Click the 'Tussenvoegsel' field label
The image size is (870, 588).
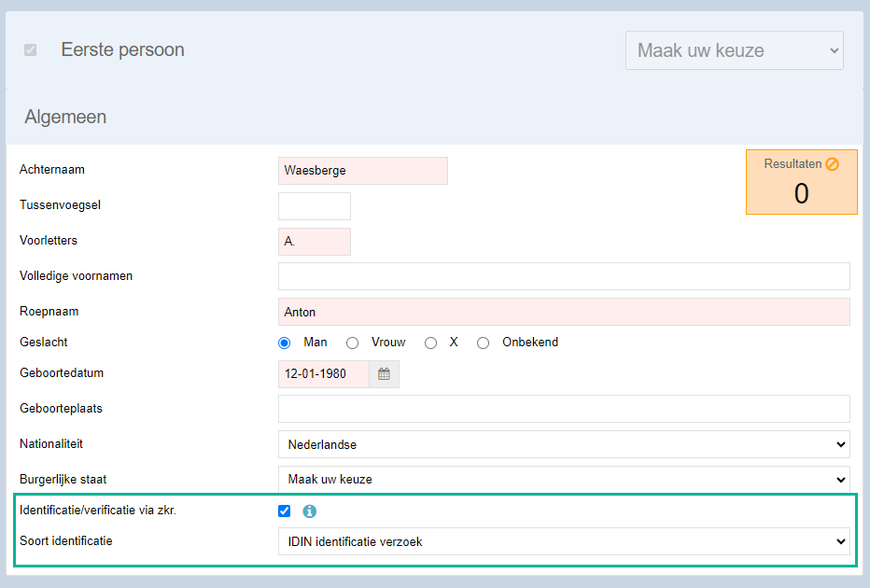60,205
